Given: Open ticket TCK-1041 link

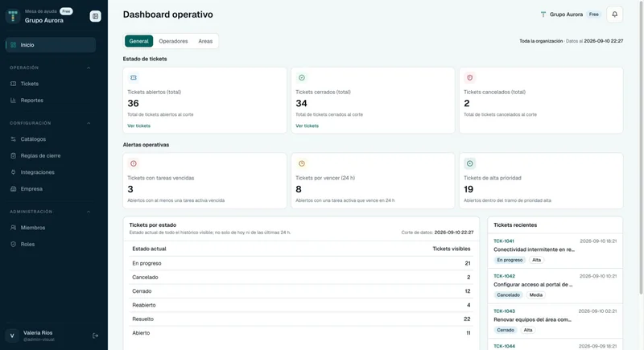Looking at the screenshot, I should pos(504,241).
